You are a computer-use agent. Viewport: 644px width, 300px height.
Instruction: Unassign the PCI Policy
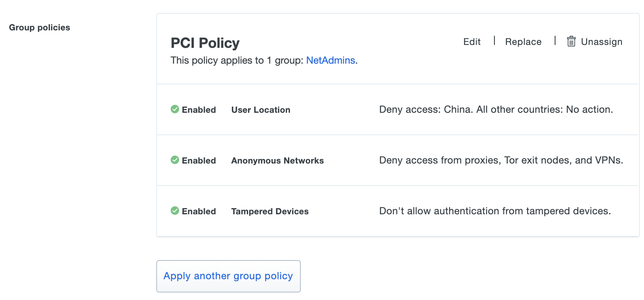coord(601,41)
